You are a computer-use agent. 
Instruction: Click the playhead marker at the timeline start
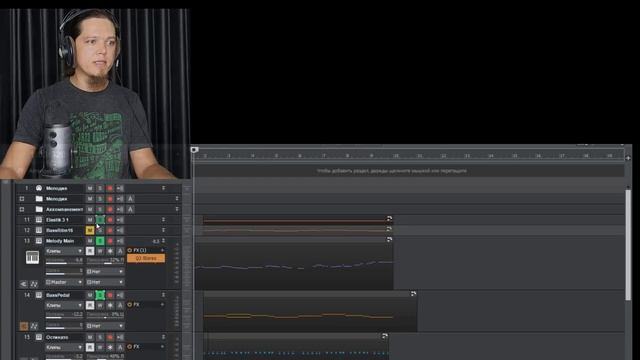pyautogui.click(x=195, y=150)
